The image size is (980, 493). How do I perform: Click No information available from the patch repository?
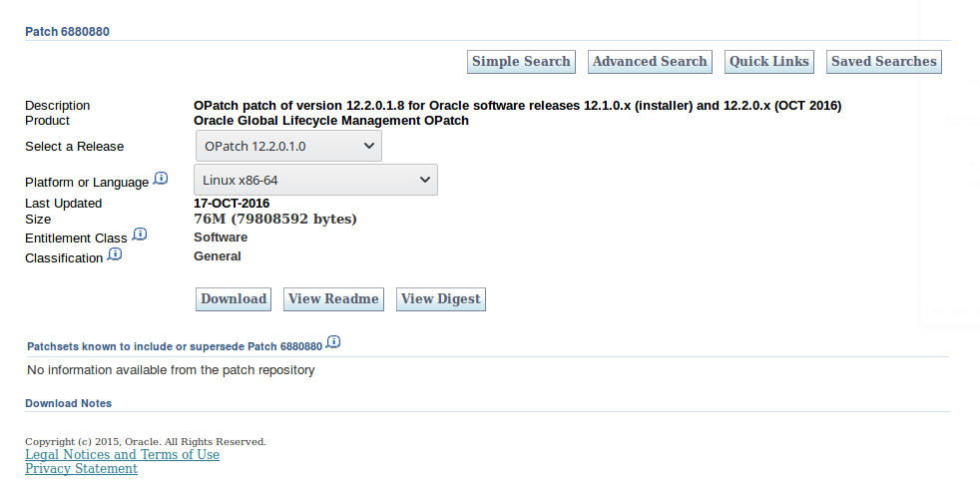pyautogui.click(x=171, y=370)
